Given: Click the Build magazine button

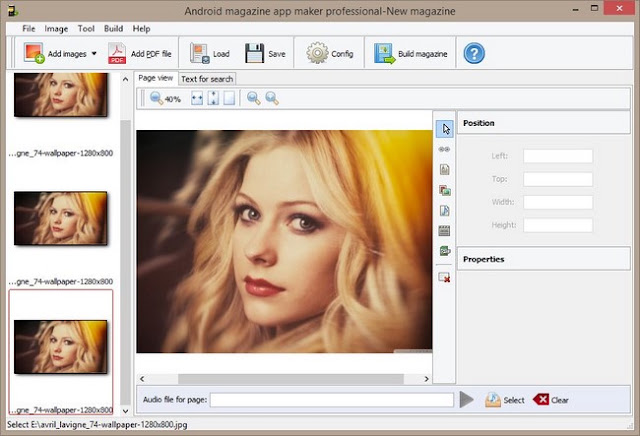Looking at the screenshot, I should coord(410,53).
